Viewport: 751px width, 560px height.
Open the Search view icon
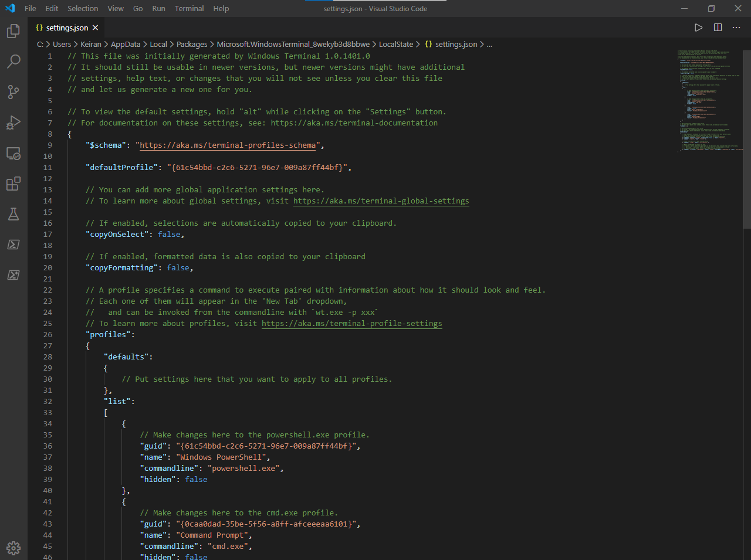coord(13,61)
